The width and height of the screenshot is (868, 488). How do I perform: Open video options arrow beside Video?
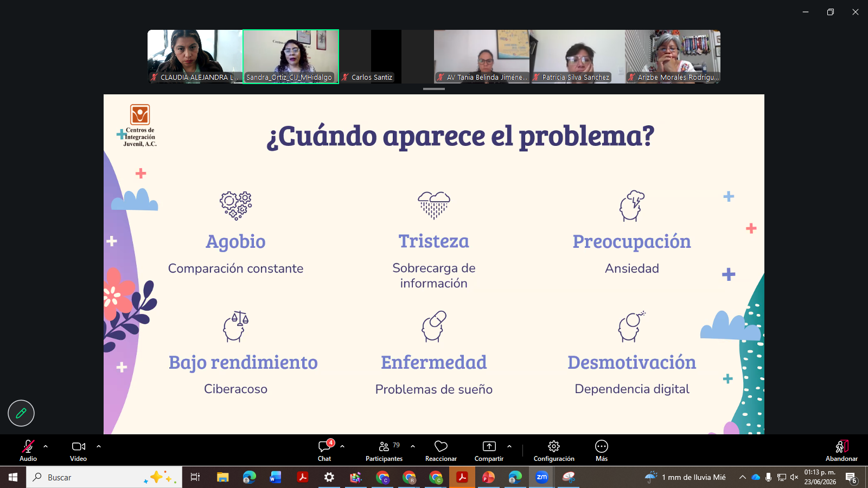[x=99, y=446]
